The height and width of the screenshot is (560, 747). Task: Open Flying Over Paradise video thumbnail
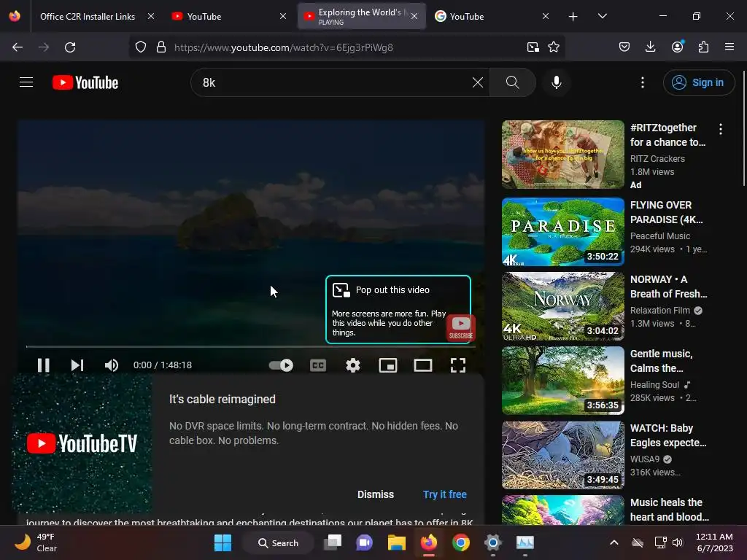tap(562, 232)
